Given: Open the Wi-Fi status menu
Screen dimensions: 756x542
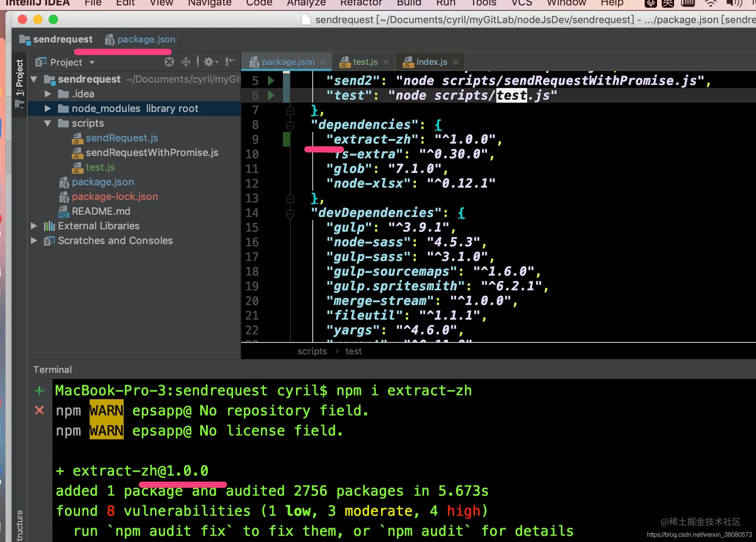Looking at the screenshot, I should (x=710, y=3).
